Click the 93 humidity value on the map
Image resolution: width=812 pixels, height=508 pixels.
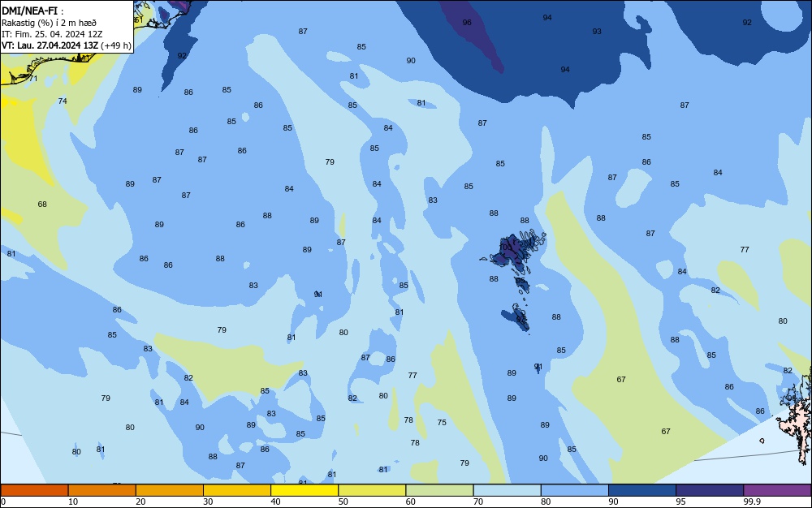597,32
